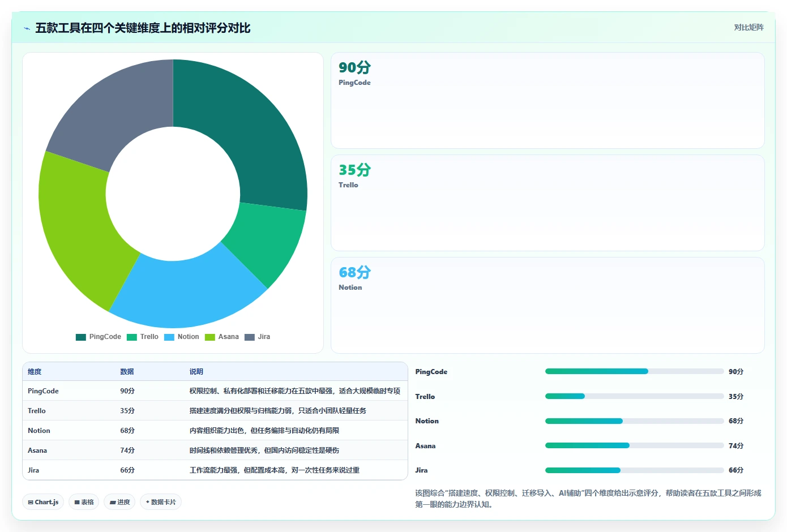Select the PingCode cell in the table

(x=43, y=391)
